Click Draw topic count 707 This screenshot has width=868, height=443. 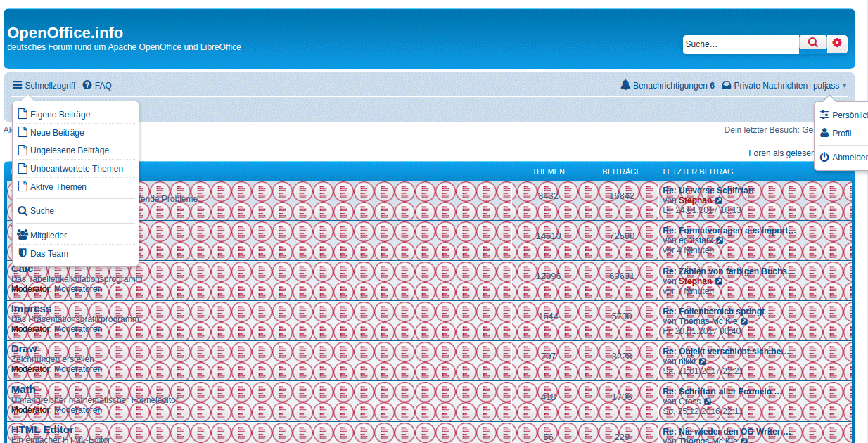click(x=549, y=357)
